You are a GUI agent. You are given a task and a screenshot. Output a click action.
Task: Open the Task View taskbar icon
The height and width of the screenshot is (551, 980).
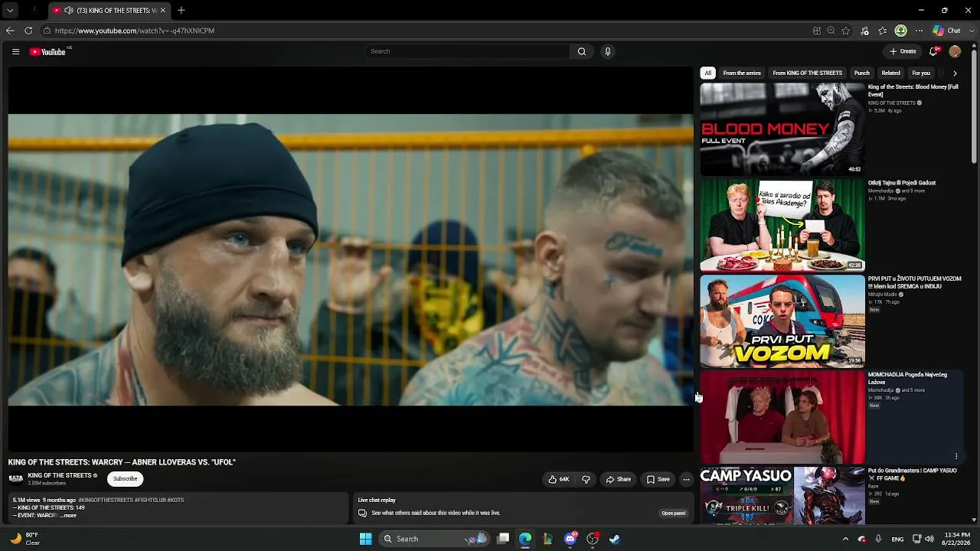(503, 539)
